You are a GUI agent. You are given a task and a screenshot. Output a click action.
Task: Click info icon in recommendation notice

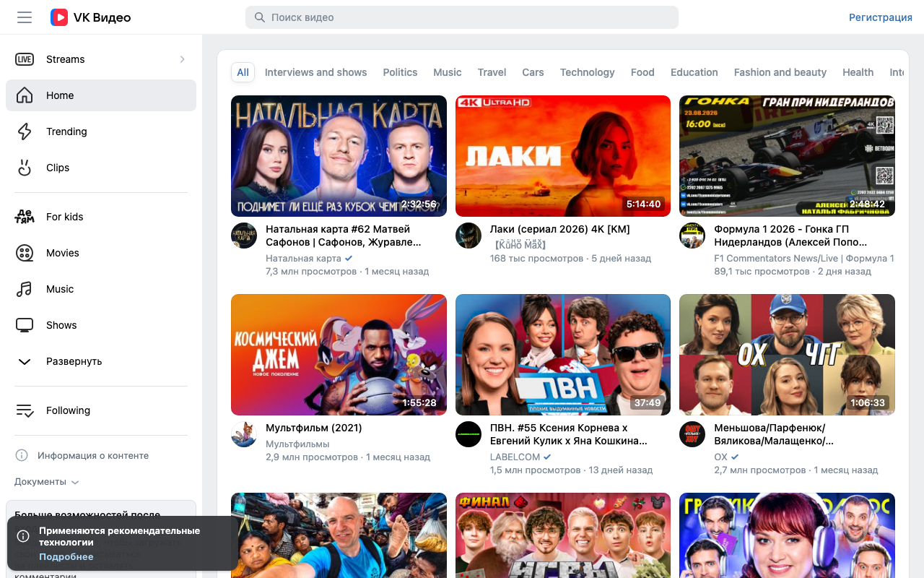23,536
